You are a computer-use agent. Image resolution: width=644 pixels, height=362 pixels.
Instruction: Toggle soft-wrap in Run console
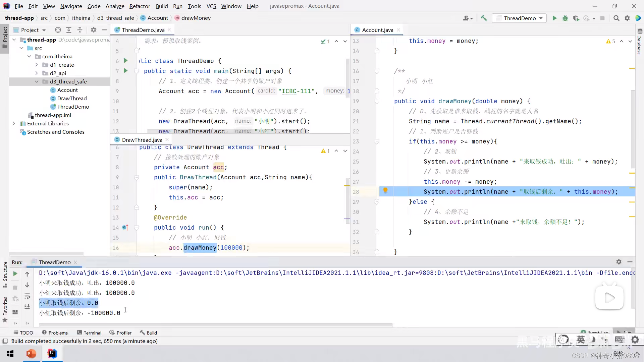27,296
